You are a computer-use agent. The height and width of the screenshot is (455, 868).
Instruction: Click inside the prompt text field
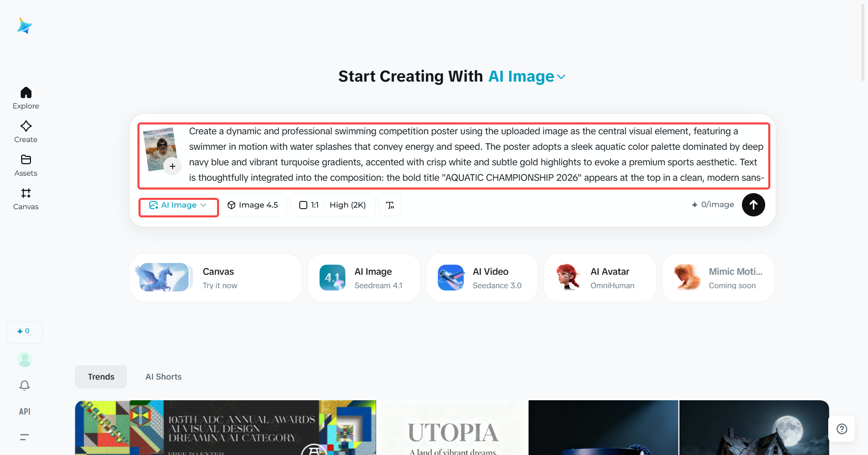pos(476,154)
